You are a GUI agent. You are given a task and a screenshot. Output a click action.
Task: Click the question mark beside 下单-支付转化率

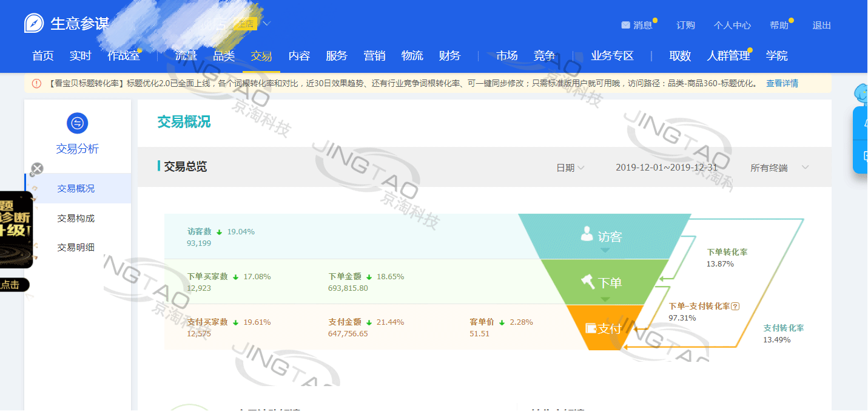(735, 307)
